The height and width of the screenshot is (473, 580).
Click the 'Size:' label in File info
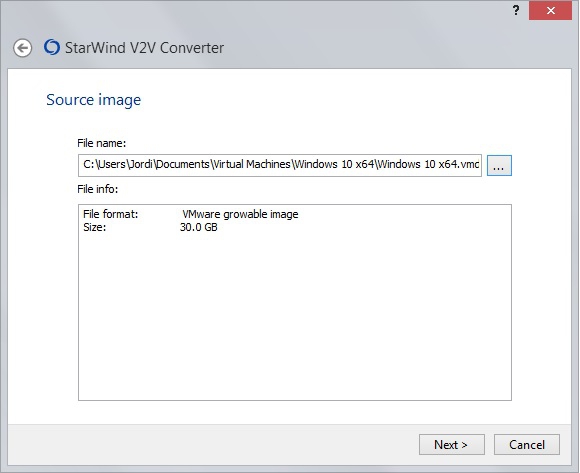click(94, 227)
